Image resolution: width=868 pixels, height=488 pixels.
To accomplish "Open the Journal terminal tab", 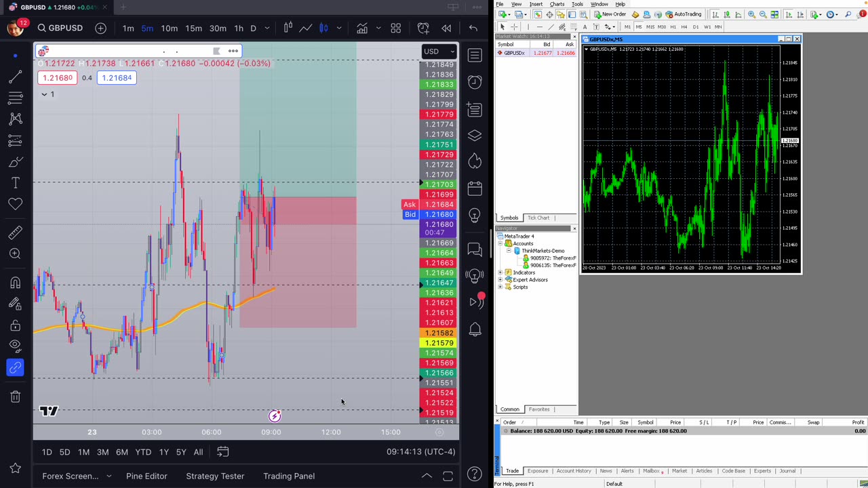I will pos(787,471).
